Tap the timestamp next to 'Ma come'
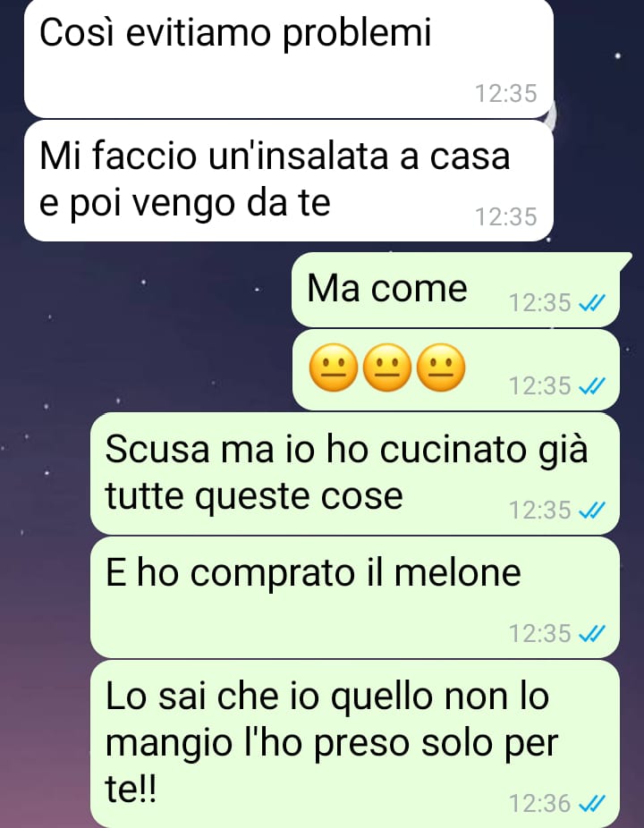The image size is (644, 828). pyautogui.click(x=540, y=303)
